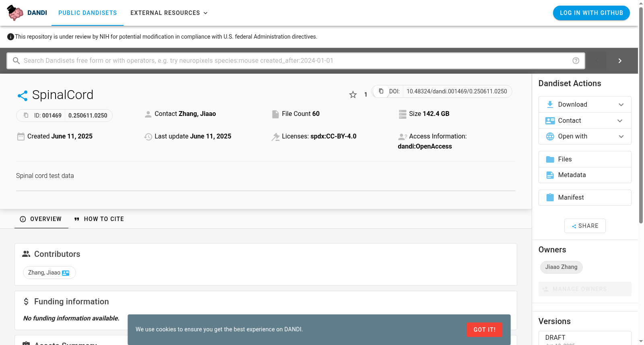
Task: Click the version number 0.250611.0250 chip
Action: 88,116
